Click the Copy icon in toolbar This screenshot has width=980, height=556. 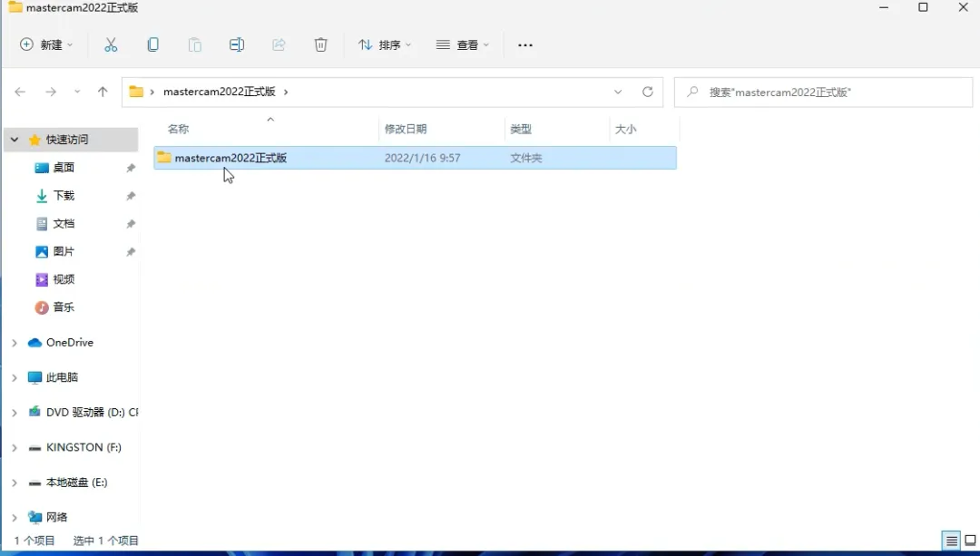[152, 45]
